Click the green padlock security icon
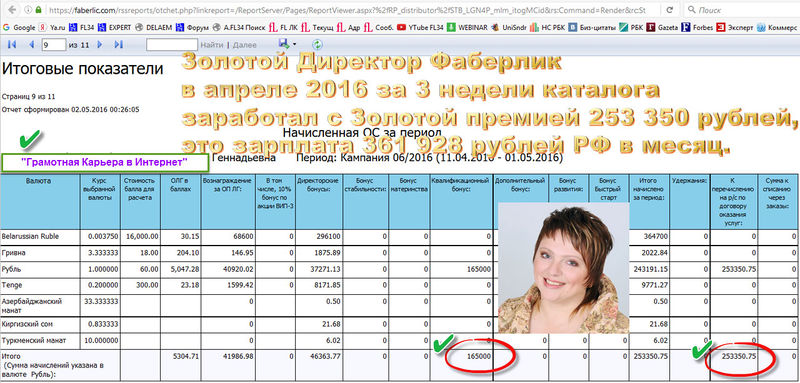The width and height of the screenshot is (800, 383). pos(39,10)
